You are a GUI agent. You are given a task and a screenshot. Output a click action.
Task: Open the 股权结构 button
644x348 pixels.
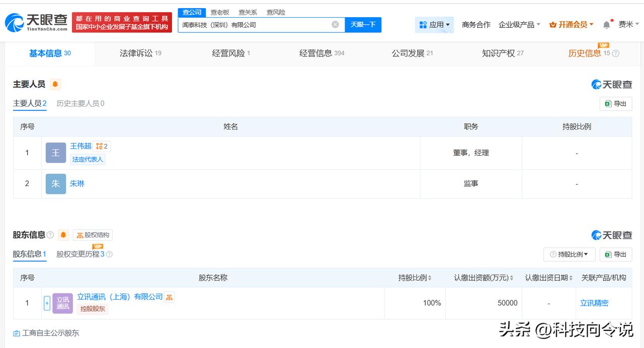(x=93, y=235)
